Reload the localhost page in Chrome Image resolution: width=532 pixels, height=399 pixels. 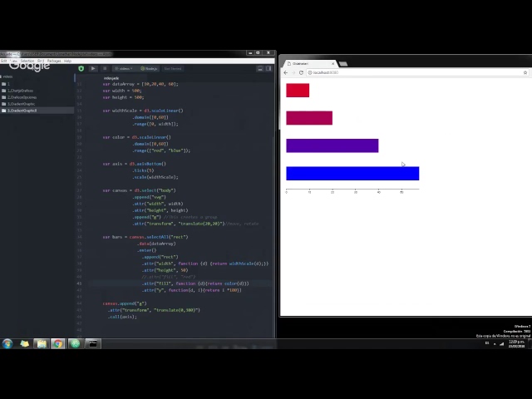[x=301, y=72]
